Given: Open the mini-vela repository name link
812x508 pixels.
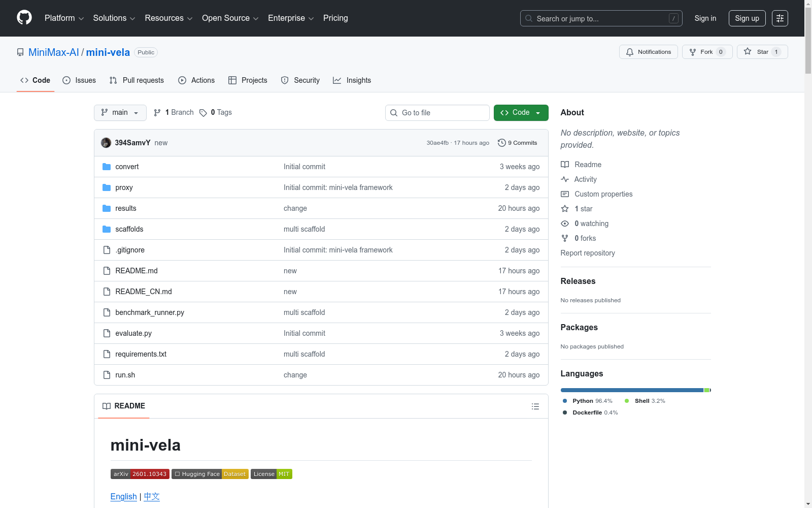Looking at the screenshot, I should [x=108, y=52].
